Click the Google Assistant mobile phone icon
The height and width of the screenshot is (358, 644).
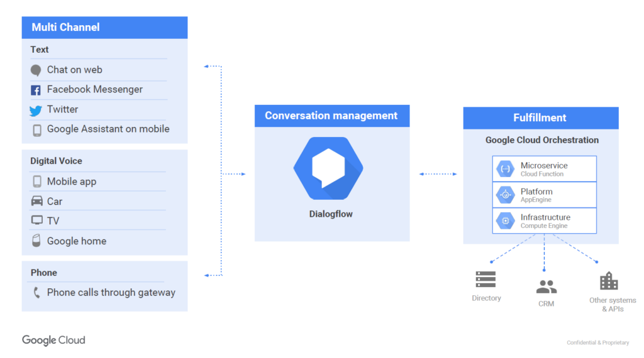click(37, 131)
